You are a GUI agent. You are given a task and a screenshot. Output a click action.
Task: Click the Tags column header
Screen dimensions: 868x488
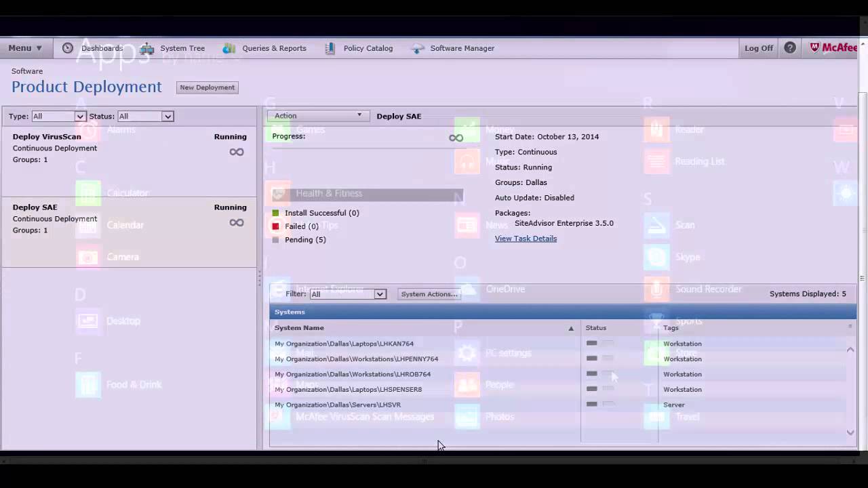(x=671, y=328)
